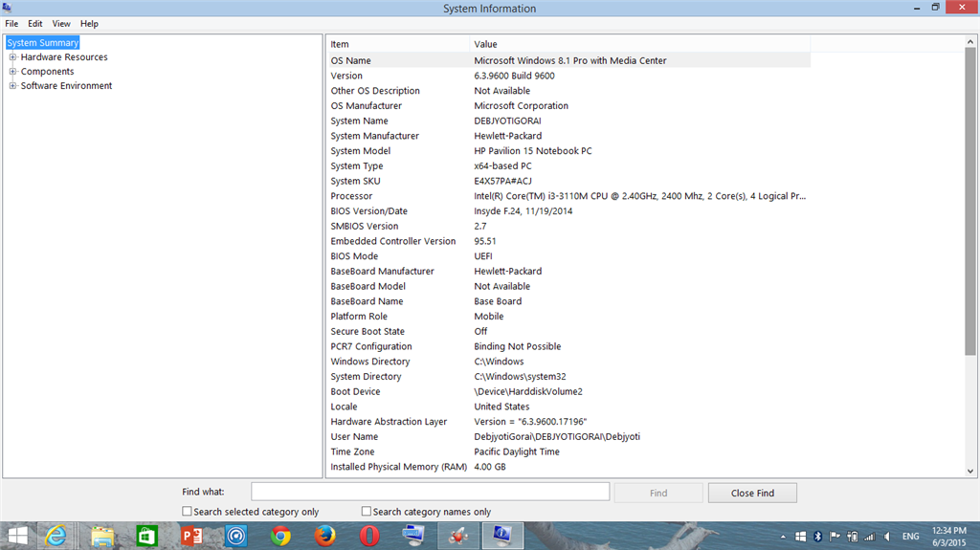The height and width of the screenshot is (550, 980).
Task: Launch PowerPoint from the taskbar
Action: point(191,537)
